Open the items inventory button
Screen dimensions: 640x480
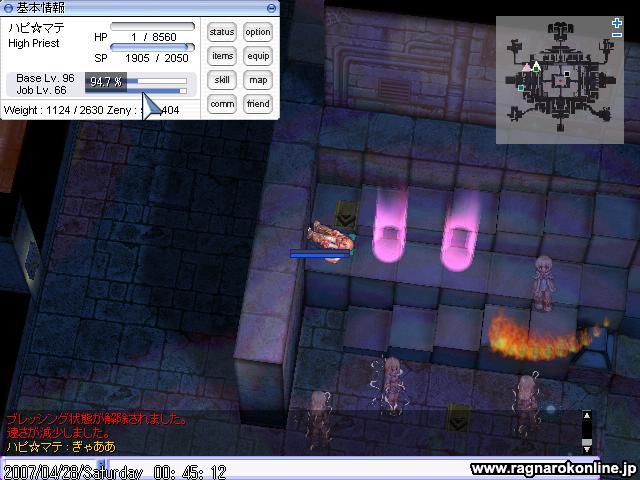(222, 56)
